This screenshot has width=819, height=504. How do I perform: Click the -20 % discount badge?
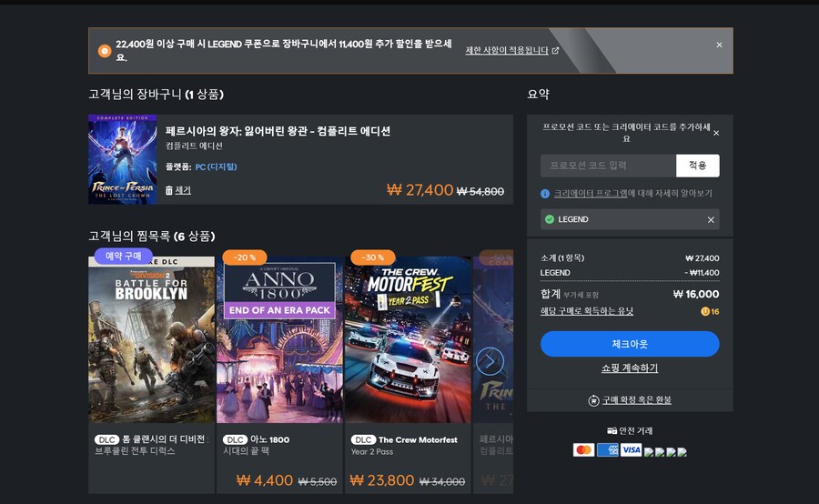tap(245, 257)
